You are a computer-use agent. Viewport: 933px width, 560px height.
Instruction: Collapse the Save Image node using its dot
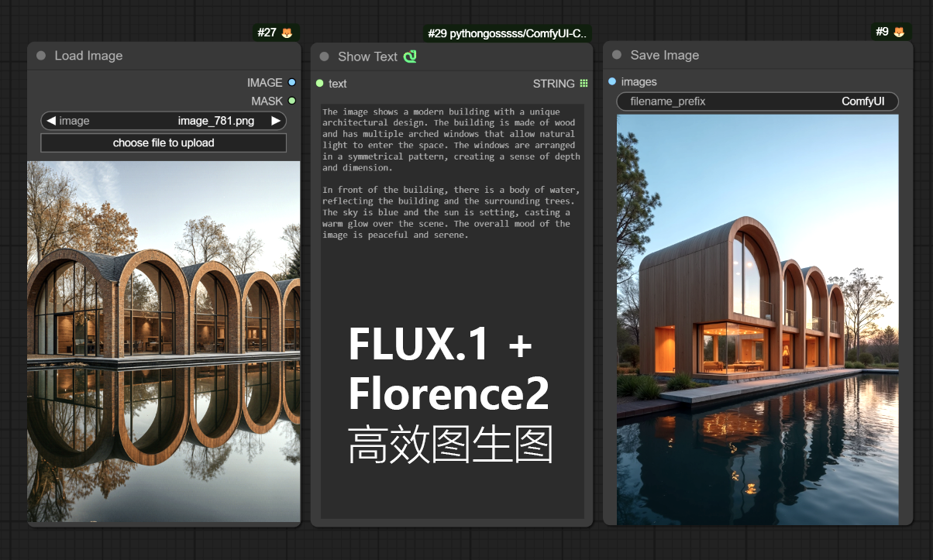tap(617, 55)
